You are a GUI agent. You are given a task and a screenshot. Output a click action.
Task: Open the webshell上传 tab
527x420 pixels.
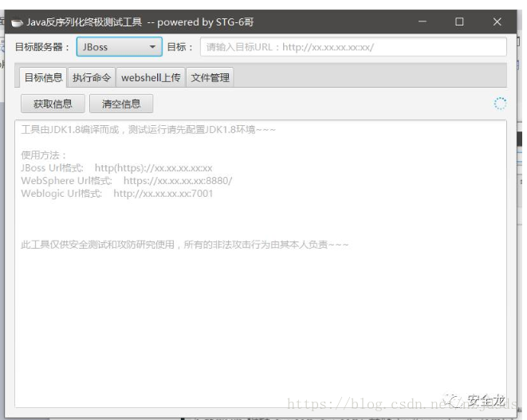pyautogui.click(x=151, y=77)
